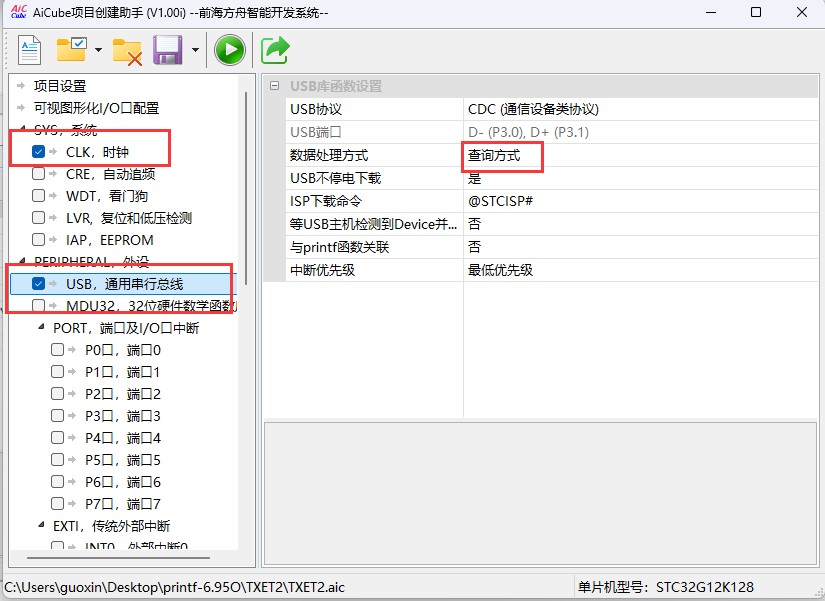Select the 与printf函数关联 property name
Image resolution: width=825 pixels, height=601 pixels.
click(x=339, y=247)
